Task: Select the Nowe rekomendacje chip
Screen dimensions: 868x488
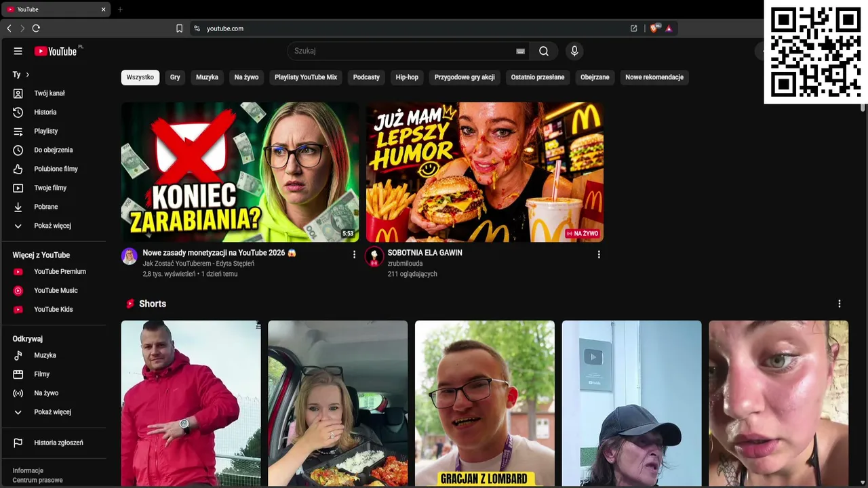Action: [x=654, y=77]
